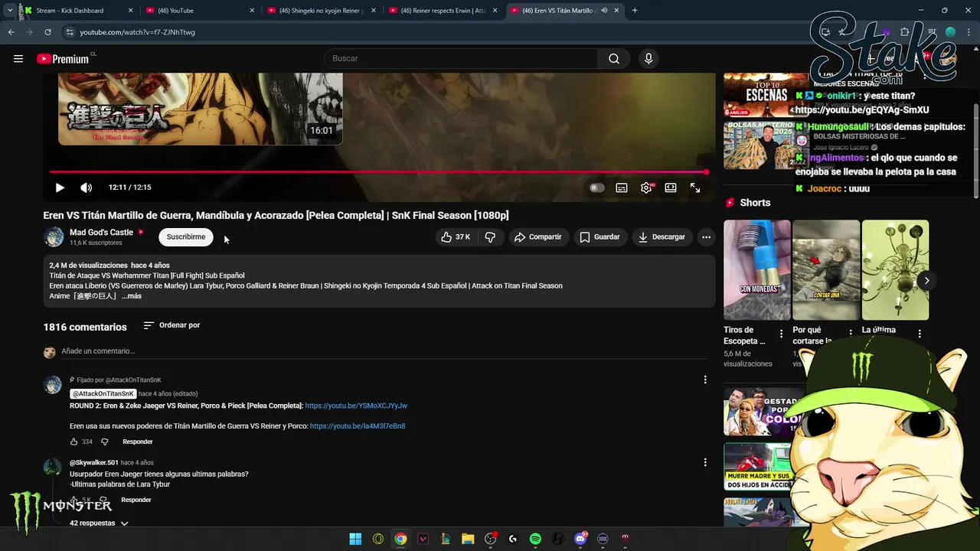Toggle autoplay switch in player

click(x=597, y=187)
